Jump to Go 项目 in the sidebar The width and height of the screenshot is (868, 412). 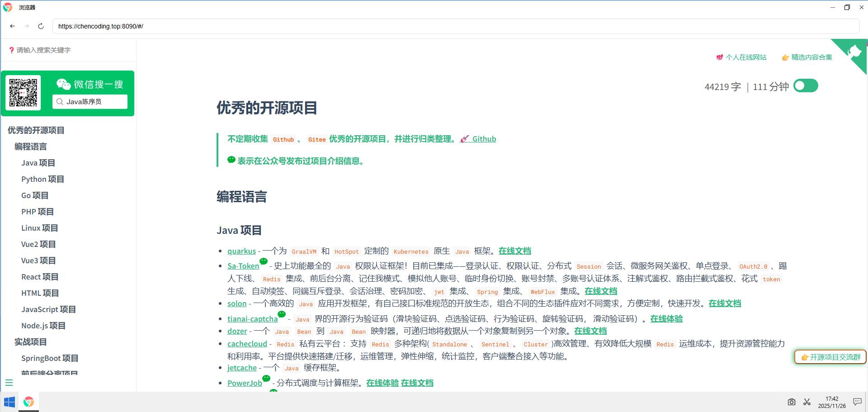point(35,195)
